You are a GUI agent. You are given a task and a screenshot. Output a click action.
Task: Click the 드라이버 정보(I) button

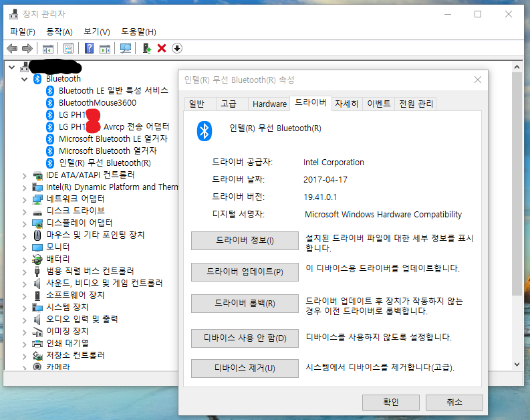click(x=245, y=241)
